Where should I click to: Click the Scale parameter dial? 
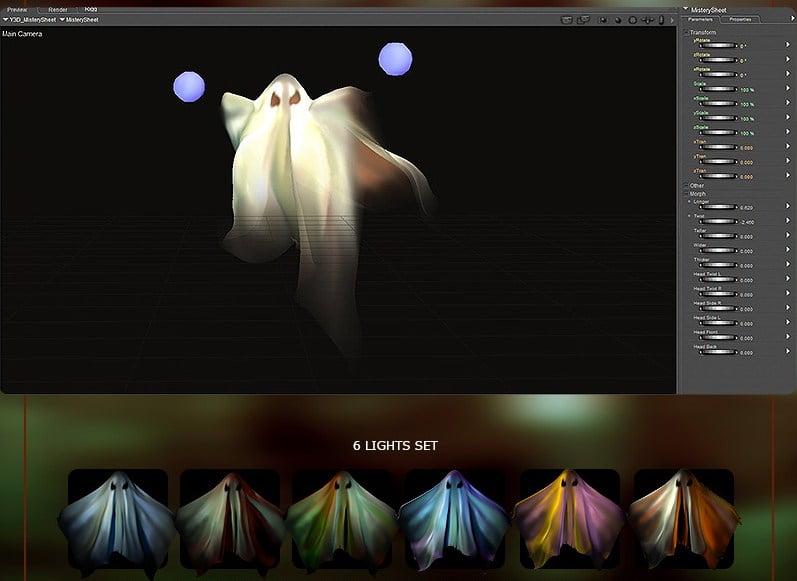[718, 89]
